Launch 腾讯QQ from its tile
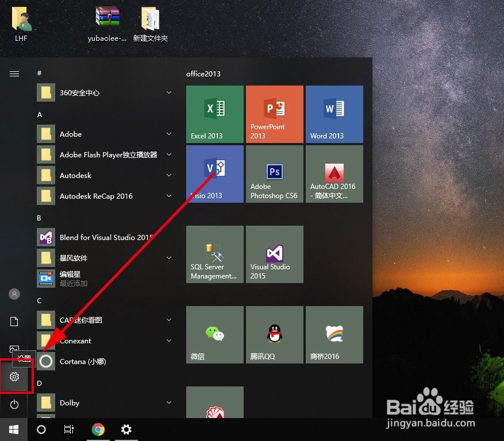The width and height of the screenshot is (504, 441). click(274, 334)
